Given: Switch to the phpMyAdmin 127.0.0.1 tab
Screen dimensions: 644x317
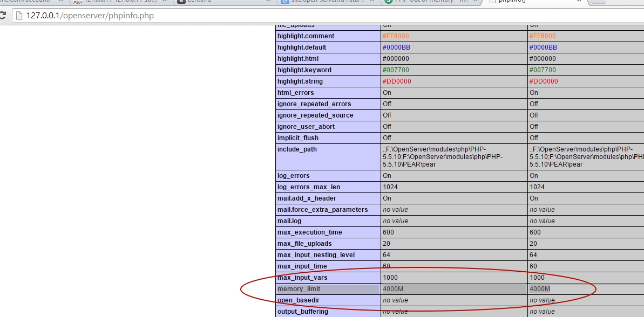Looking at the screenshot, I should click(x=119, y=2).
